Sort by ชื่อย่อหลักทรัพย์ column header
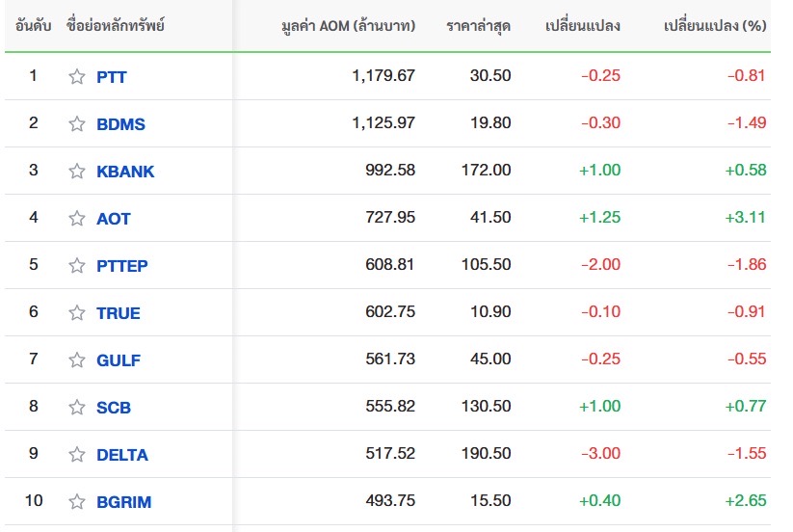Viewport: 793px width, 532px height. (x=117, y=25)
